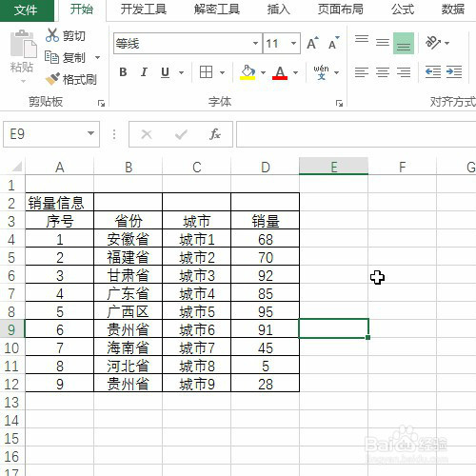Screen dimensions: 476x476
Task: Click cell containing 城市5
Action: (x=197, y=311)
